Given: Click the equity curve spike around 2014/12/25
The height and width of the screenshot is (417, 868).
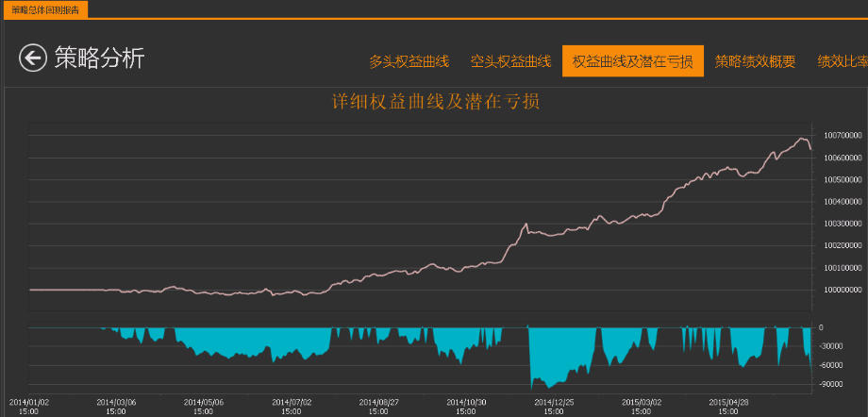Looking at the screenshot, I should click(526, 225).
